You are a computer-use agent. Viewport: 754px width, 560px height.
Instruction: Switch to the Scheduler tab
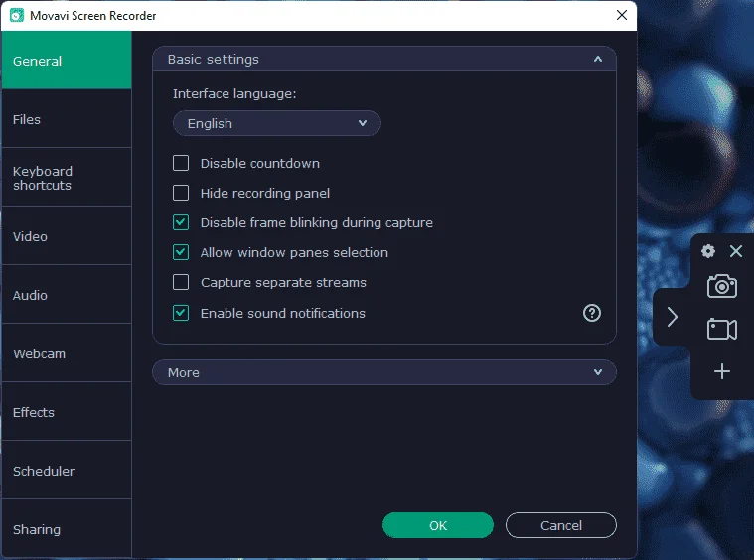(67, 471)
